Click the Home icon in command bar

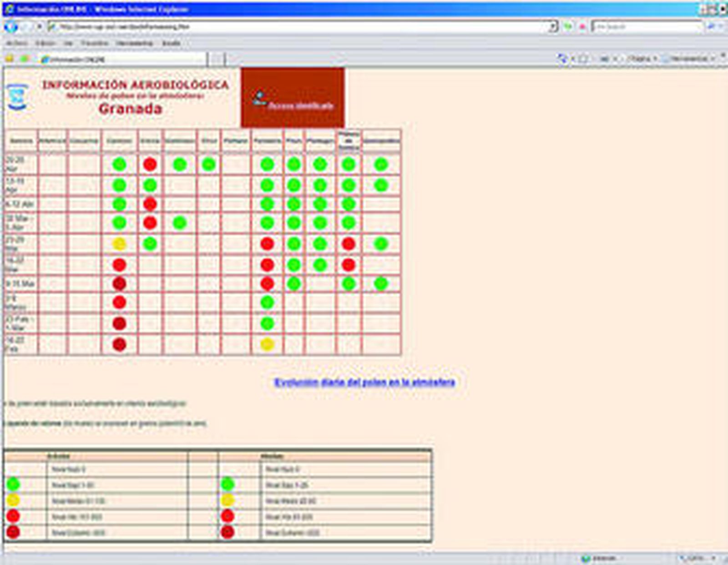563,59
